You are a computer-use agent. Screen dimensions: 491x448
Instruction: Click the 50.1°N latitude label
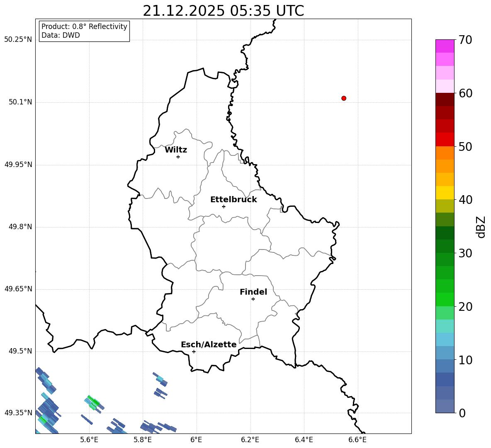(x=20, y=102)
